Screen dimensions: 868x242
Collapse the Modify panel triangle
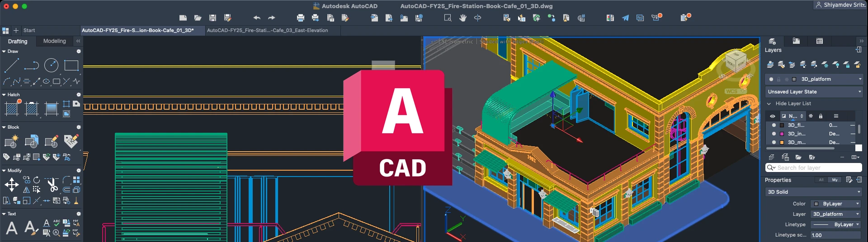click(4, 171)
